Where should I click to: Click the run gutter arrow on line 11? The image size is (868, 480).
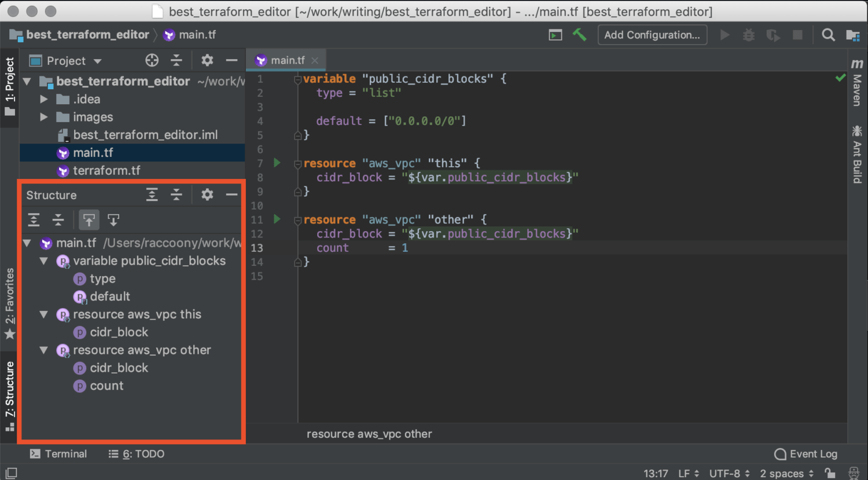click(x=277, y=219)
